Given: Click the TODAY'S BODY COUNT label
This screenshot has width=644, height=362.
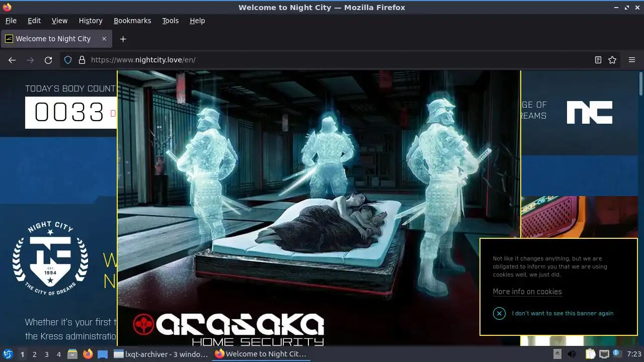Looking at the screenshot, I should (70, 88).
